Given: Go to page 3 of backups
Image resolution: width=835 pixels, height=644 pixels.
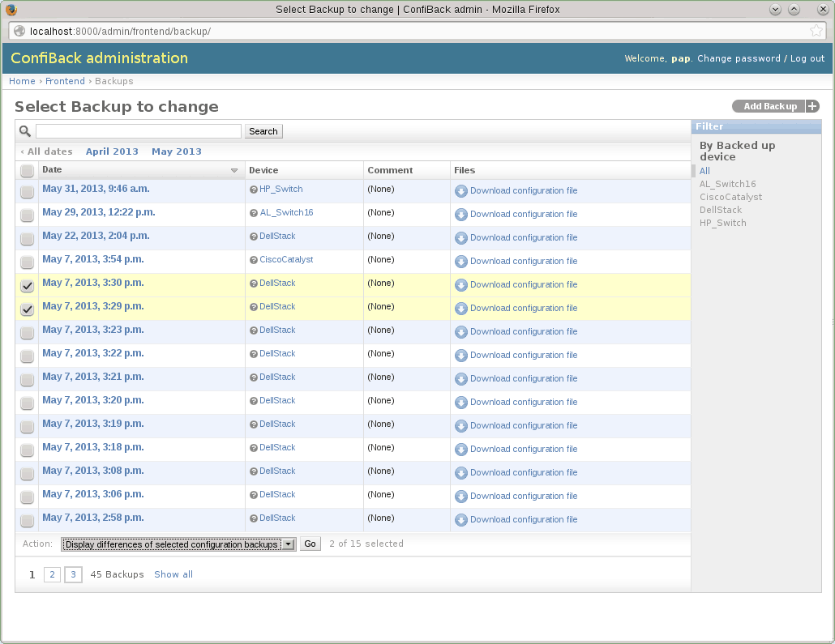Looking at the screenshot, I should click(73, 574).
